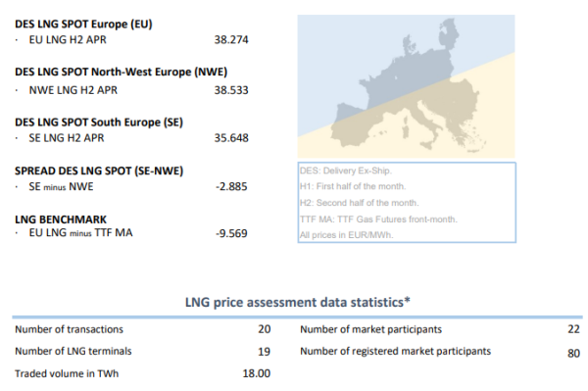Viewport: 588px width, 391px height.
Task: Click the DES LNG SPOT South Europe heading
Action: [x=99, y=122]
